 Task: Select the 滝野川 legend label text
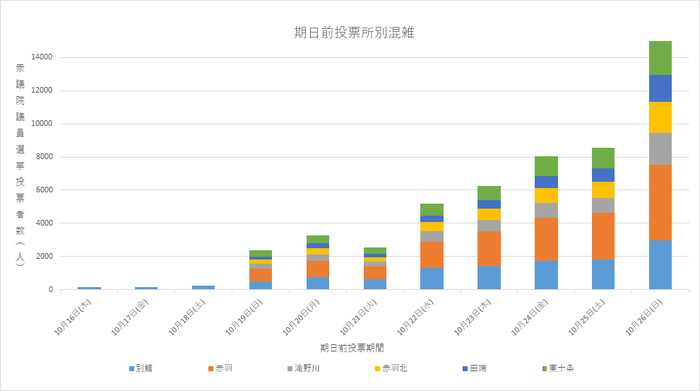pyautogui.click(x=307, y=368)
